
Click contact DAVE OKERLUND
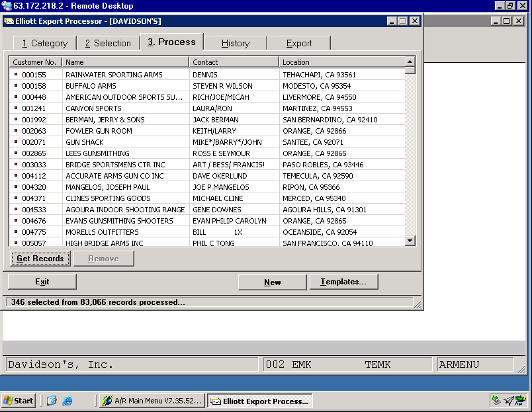pyautogui.click(x=220, y=176)
